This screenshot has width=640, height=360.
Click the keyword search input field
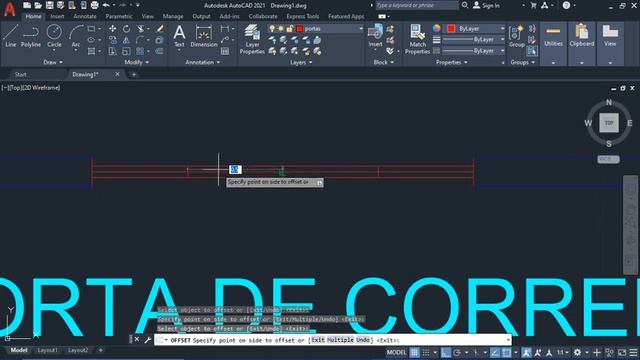(x=417, y=5)
